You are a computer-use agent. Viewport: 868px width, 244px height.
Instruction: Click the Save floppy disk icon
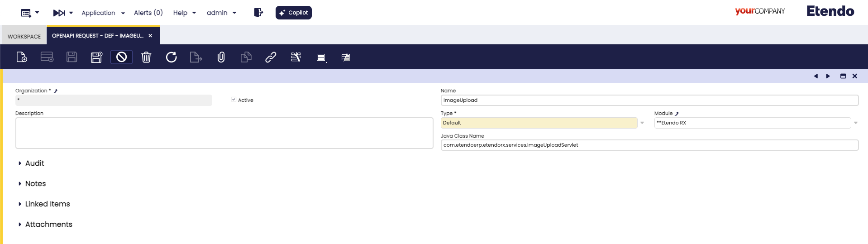(72, 57)
